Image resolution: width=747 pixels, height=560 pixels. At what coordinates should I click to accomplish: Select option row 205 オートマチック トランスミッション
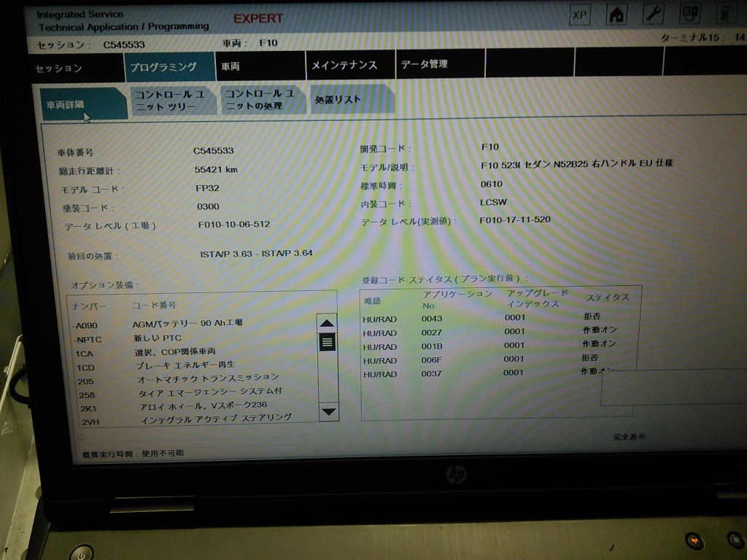click(196, 379)
